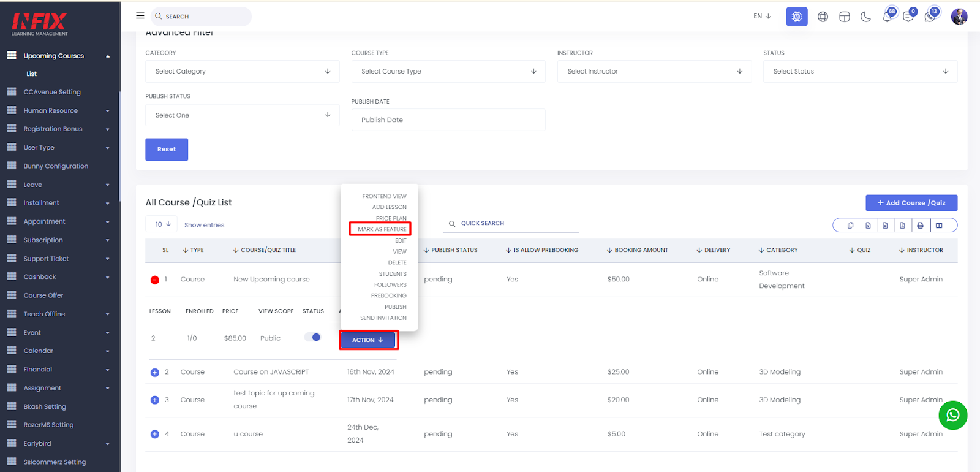Expand row 3 with the plus icon
The width and height of the screenshot is (980, 472).
pyautogui.click(x=155, y=400)
